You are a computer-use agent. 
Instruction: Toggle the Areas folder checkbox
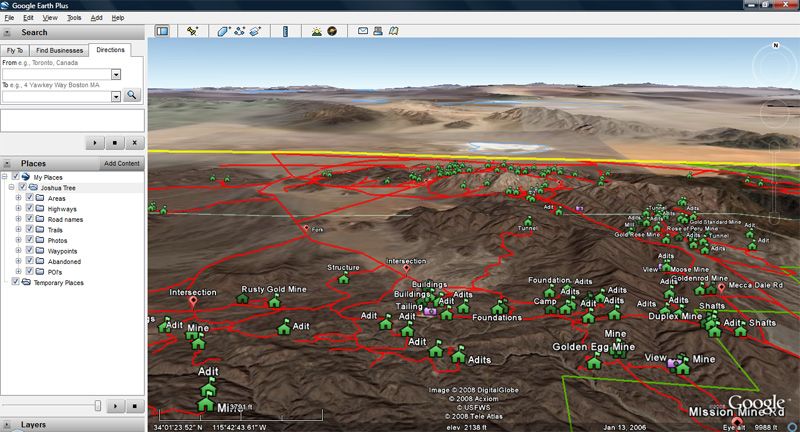[30, 198]
